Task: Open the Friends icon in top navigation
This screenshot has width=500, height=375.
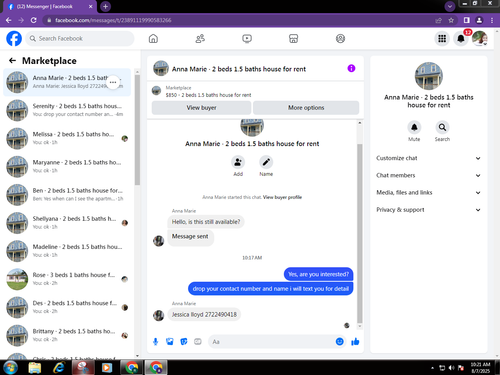Action: (x=200, y=39)
